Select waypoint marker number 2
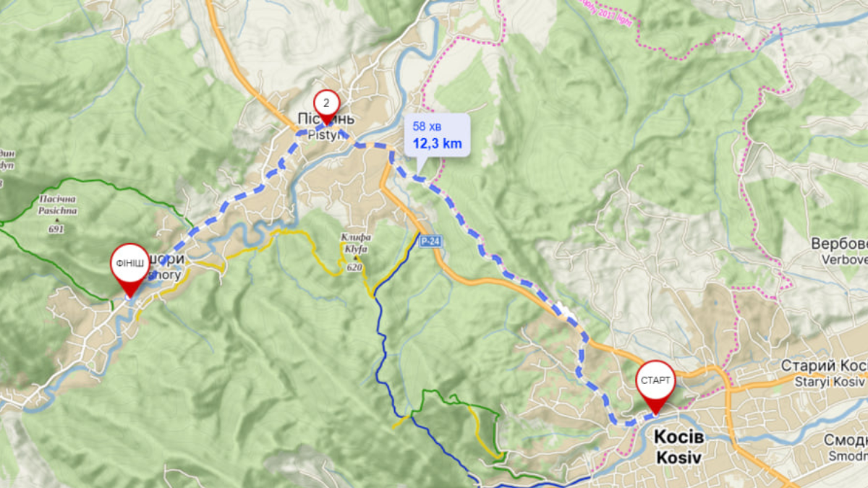868x488 pixels. point(326,106)
